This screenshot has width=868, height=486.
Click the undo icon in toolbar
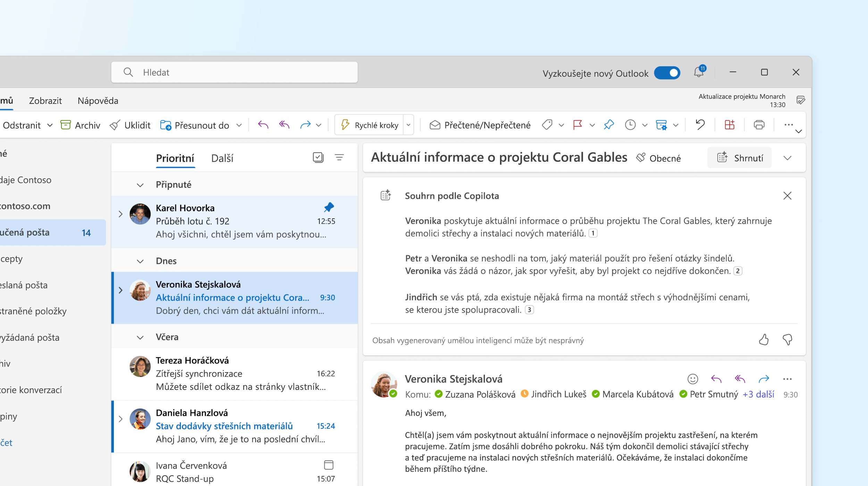coord(700,124)
